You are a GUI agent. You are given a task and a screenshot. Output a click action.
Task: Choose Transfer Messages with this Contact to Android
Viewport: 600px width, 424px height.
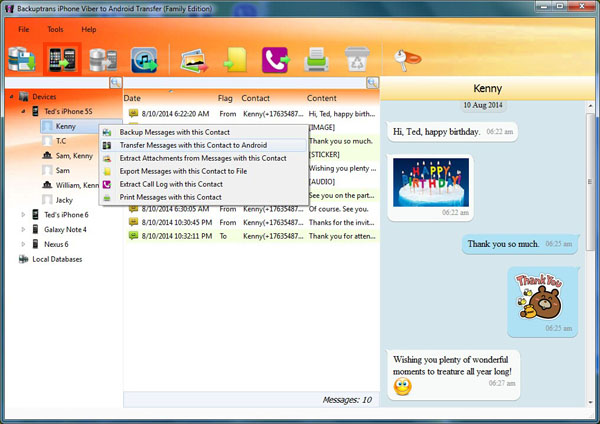pyautogui.click(x=204, y=145)
